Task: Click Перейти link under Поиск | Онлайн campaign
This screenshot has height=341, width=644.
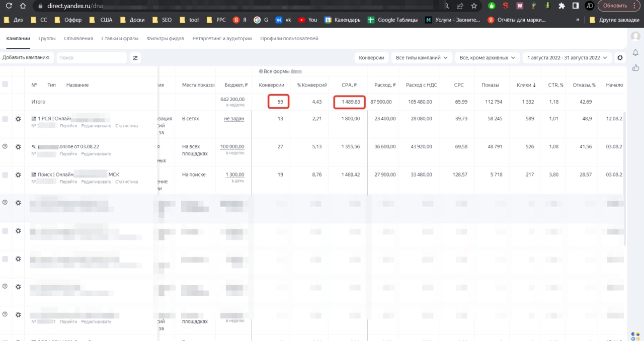Action: point(68,182)
